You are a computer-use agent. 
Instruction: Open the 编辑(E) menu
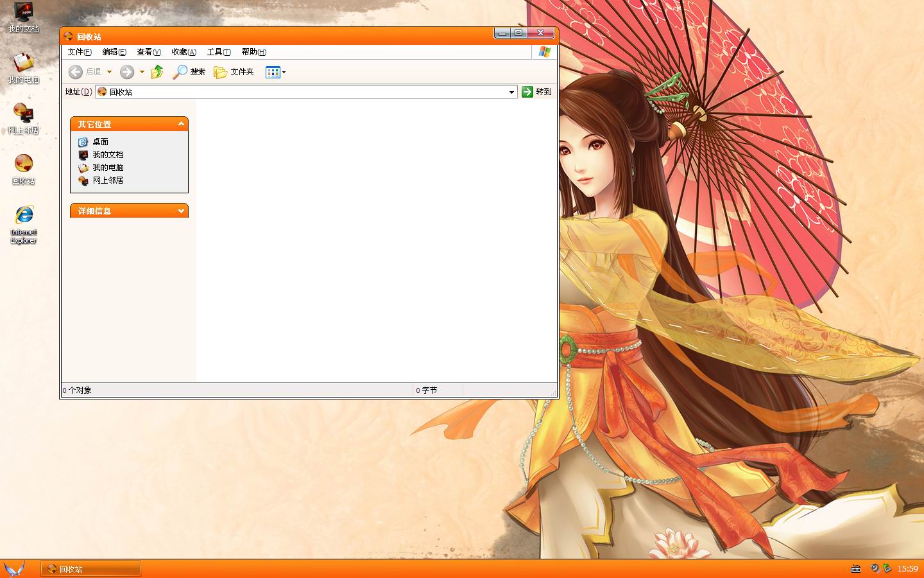[x=114, y=52]
